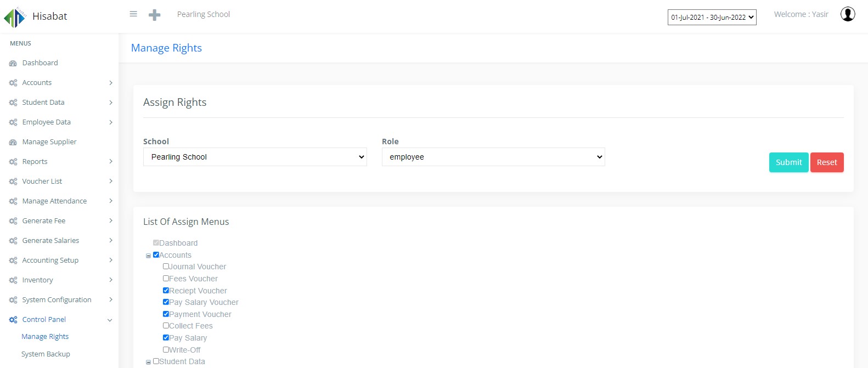
Task: Click the Manage Supplier sidebar icon
Action: [x=13, y=142]
